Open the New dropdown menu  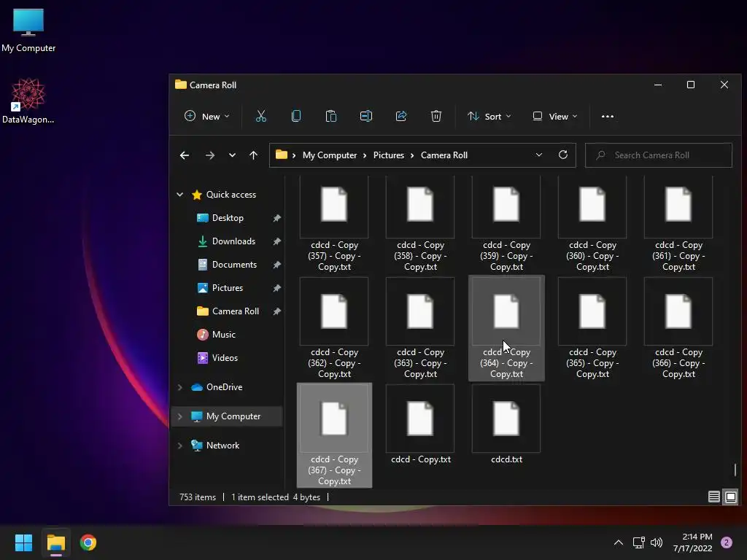click(x=207, y=116)
